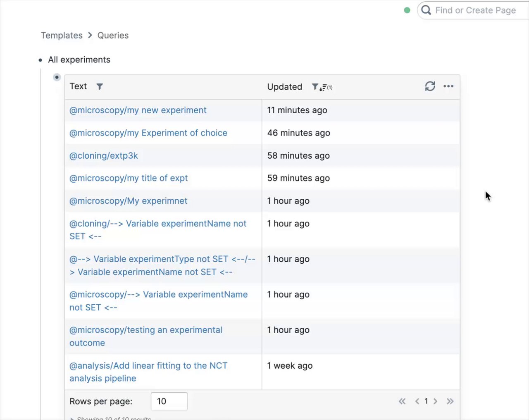This screenshot has height=420, width=529.
Task: Click the sort descending icon in Updated column
Action: pos(323,87)
